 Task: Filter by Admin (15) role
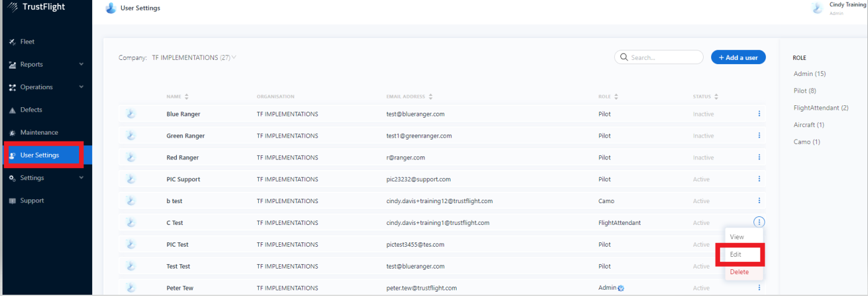(x=810, y=74)
